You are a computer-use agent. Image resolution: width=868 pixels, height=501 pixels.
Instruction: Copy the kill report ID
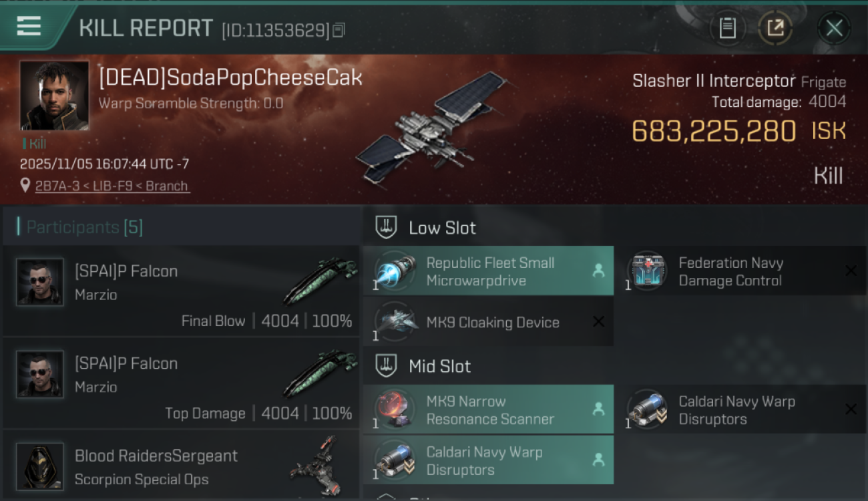point(339,30)
